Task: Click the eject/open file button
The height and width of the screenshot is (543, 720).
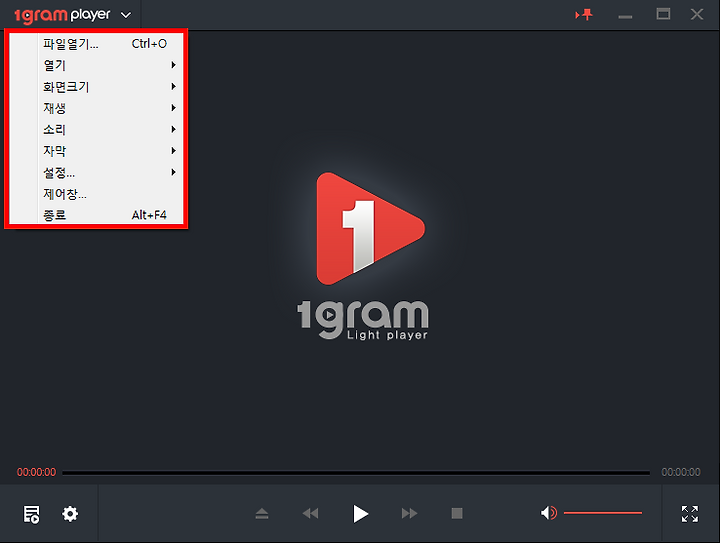Action: tap(262, 513)
